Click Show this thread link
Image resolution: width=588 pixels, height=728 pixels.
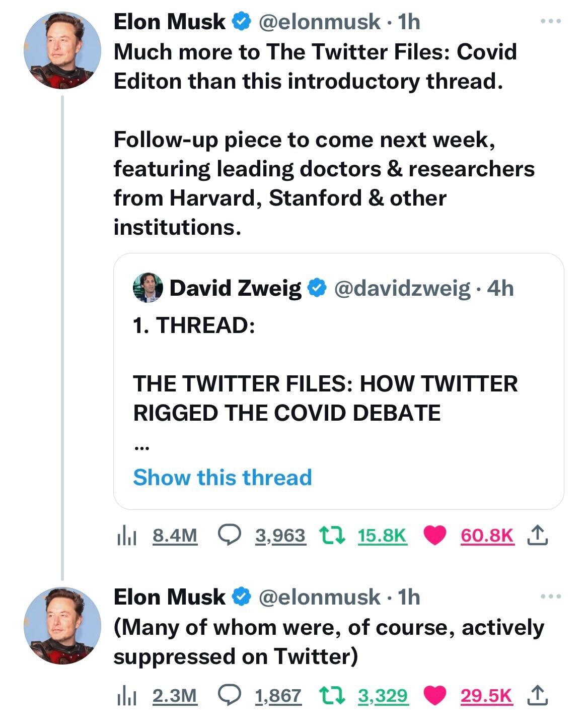click(x=223, y=477)
